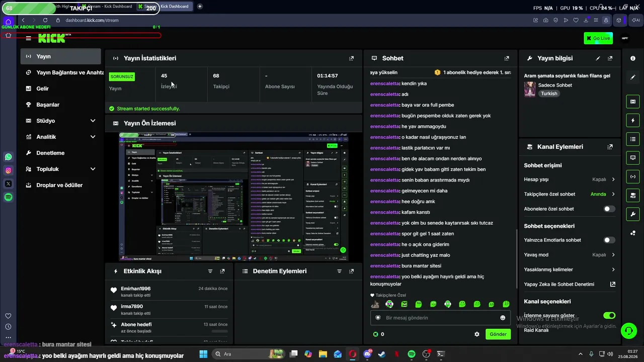The image size is (644, 362).
Task: Pop out the Etkinlik Akışı panel
Action: click(x=222, y=271)
